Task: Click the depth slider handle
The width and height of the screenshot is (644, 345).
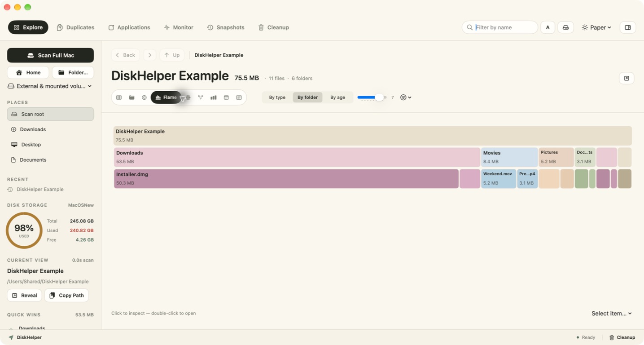Action: 379,97
